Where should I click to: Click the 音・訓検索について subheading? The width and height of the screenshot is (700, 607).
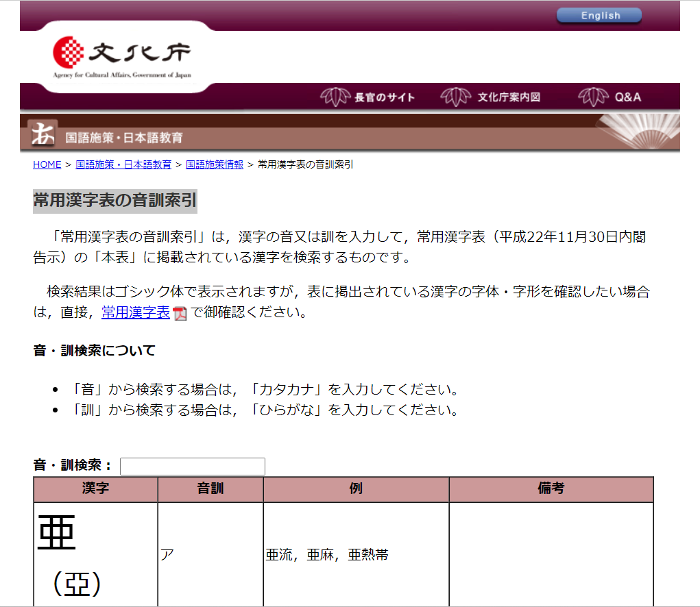coord(94,351)
